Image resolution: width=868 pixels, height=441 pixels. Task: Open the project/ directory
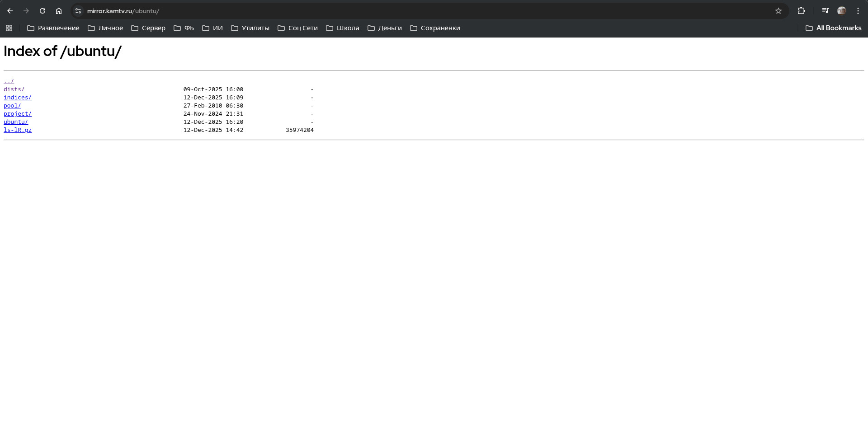coord(18,114)
